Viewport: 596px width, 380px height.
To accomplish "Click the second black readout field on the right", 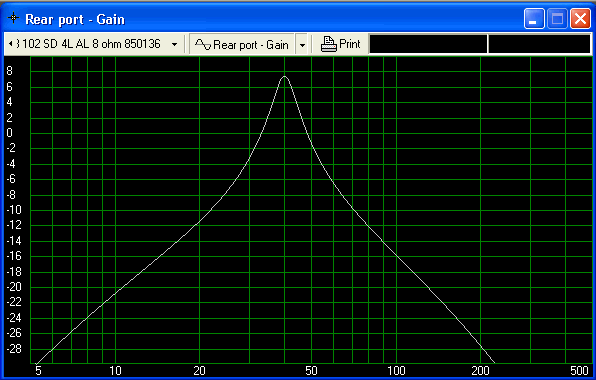I will tap(539, 44).
